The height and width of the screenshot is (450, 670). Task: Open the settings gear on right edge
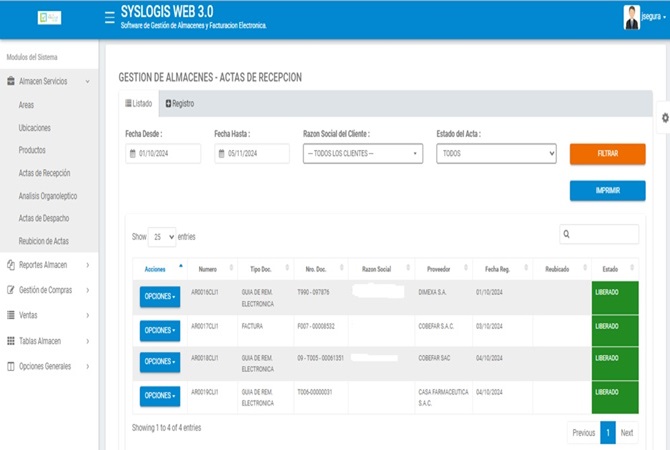tap(664, 117)
